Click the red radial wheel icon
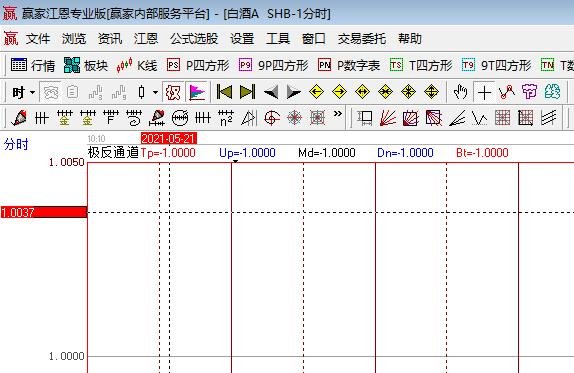Screen dimensions: 574x373 click(295, 118)
